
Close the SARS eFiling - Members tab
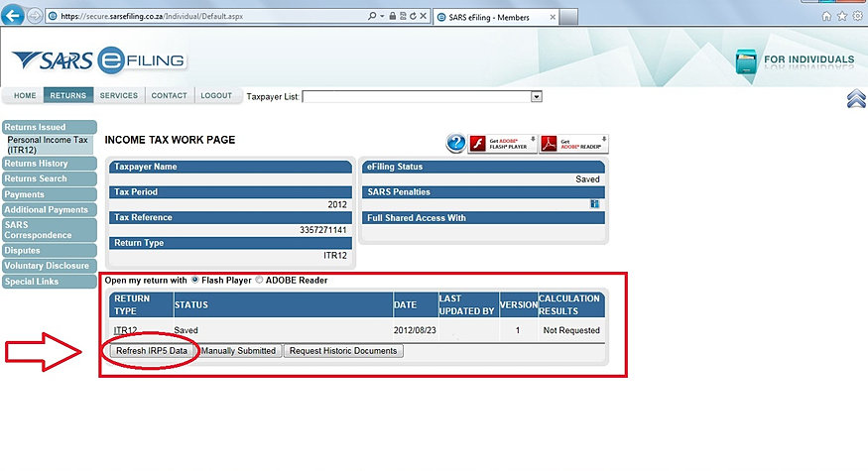(553, 17)
